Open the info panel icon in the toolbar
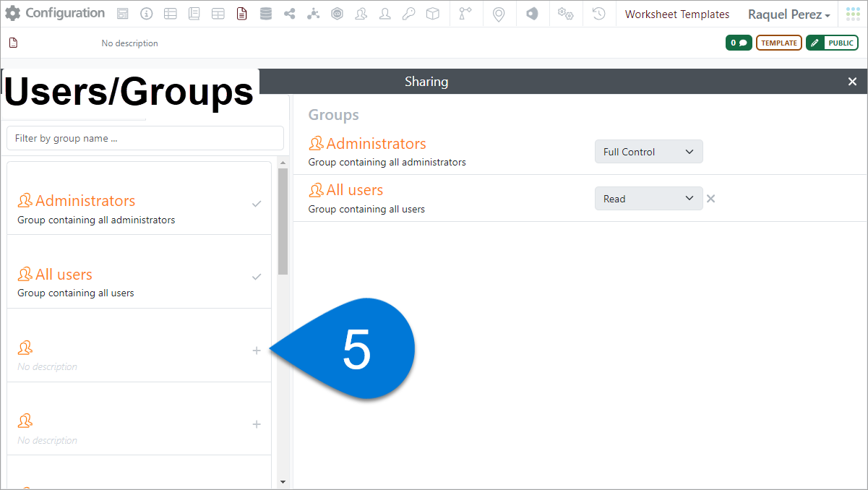The image size is (868, 490). point(147,13)
